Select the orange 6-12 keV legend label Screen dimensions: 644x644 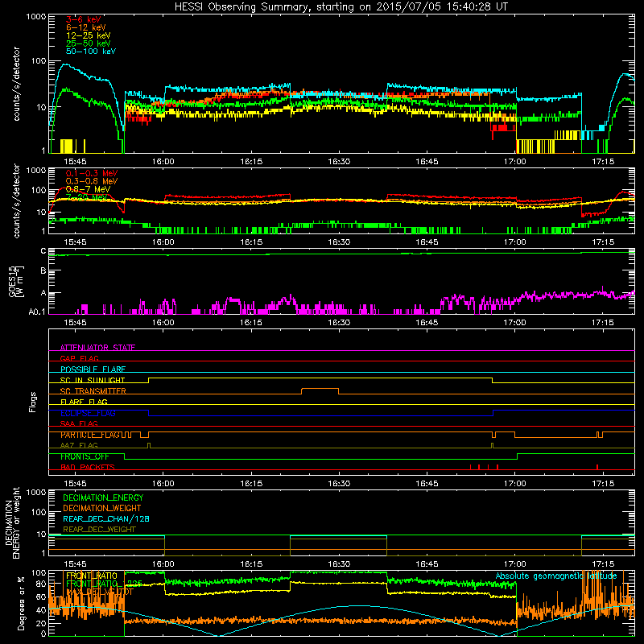[85, 27]
